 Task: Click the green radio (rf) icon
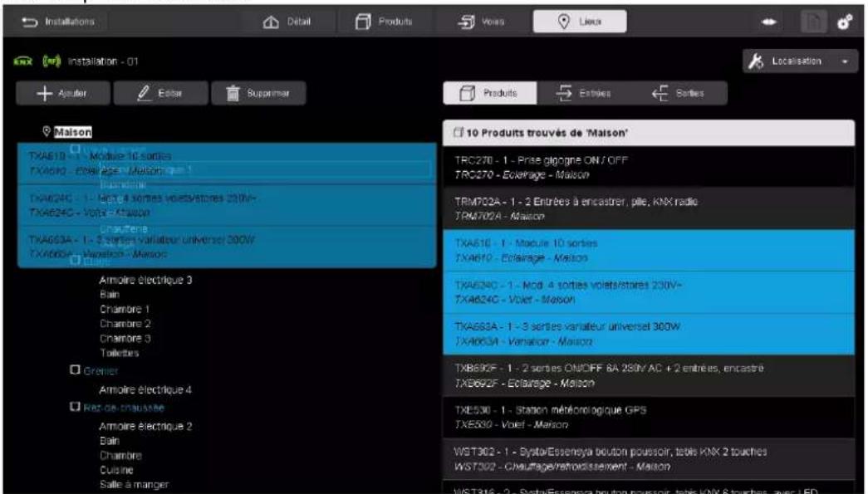(x=51, y=61)
